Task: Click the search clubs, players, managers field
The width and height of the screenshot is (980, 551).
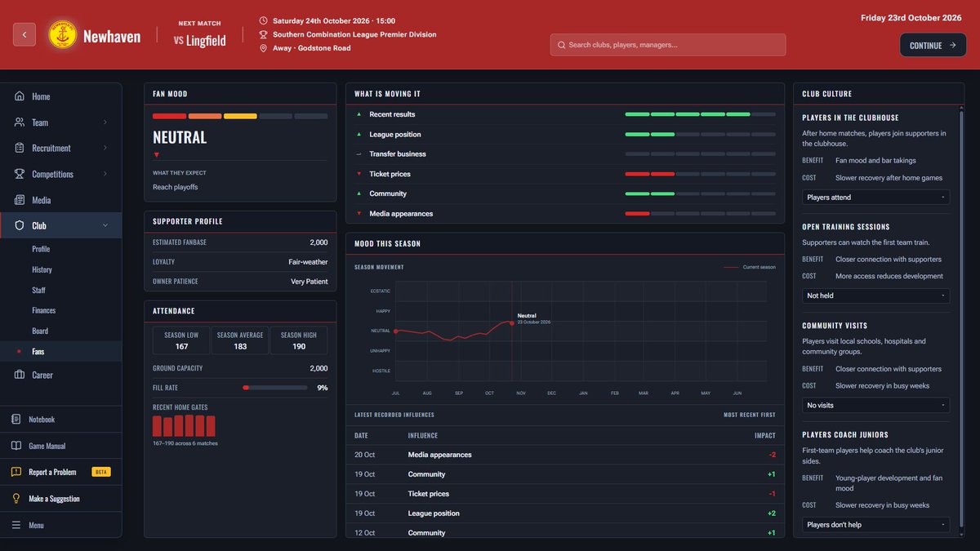Action: 668,45
